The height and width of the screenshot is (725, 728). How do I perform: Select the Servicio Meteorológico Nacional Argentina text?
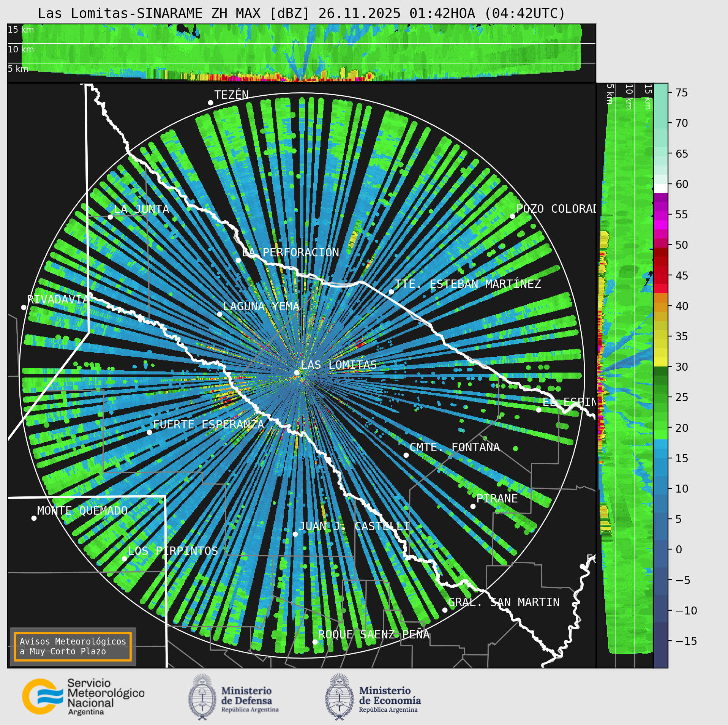106,697
